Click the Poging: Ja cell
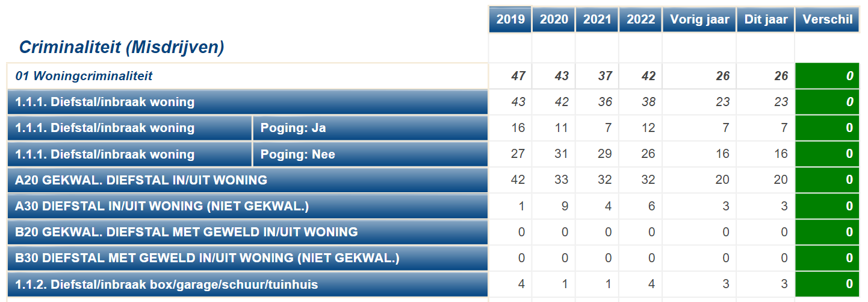The width and height of the screenshot is (868, 302). click(x=370, y=128)
